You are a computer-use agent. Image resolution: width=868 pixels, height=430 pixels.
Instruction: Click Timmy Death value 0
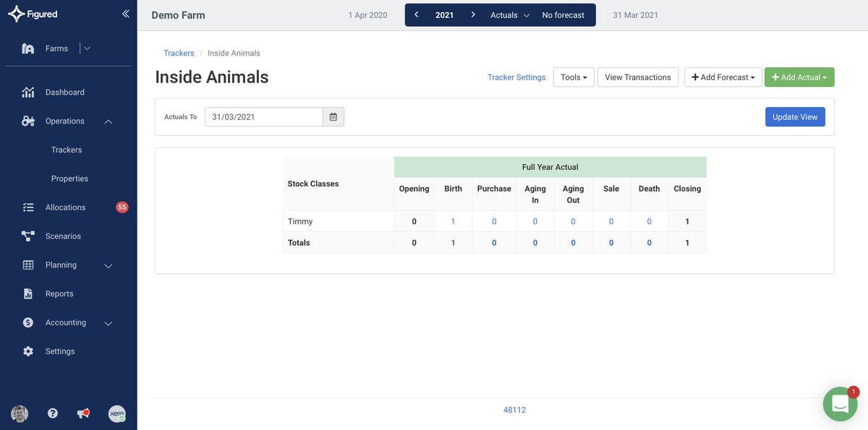click(x=650, y=222)
